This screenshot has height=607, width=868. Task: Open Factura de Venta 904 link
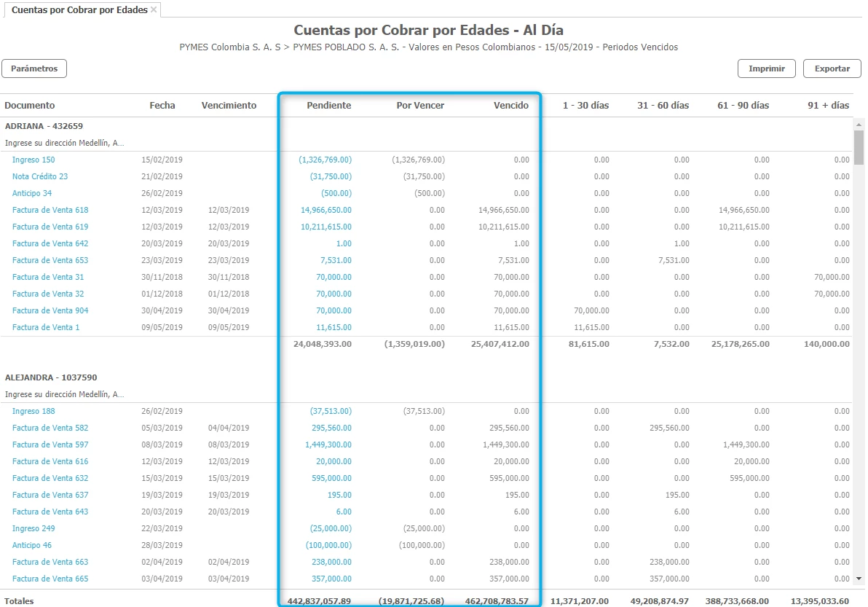[50, 310]
